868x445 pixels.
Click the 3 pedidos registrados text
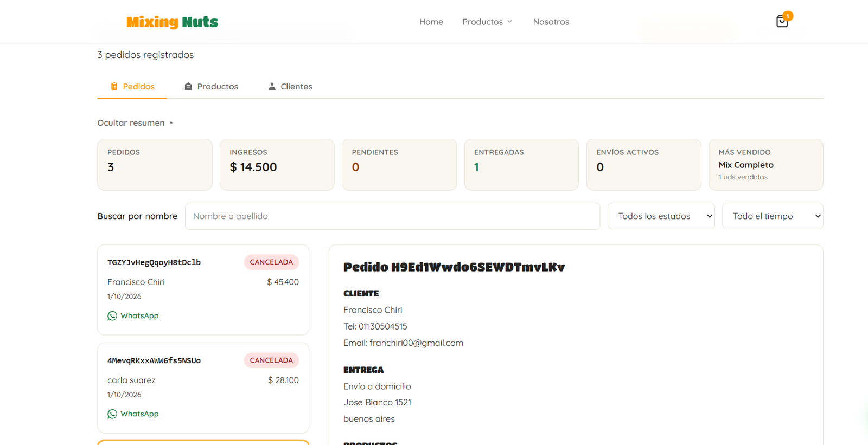145,55
